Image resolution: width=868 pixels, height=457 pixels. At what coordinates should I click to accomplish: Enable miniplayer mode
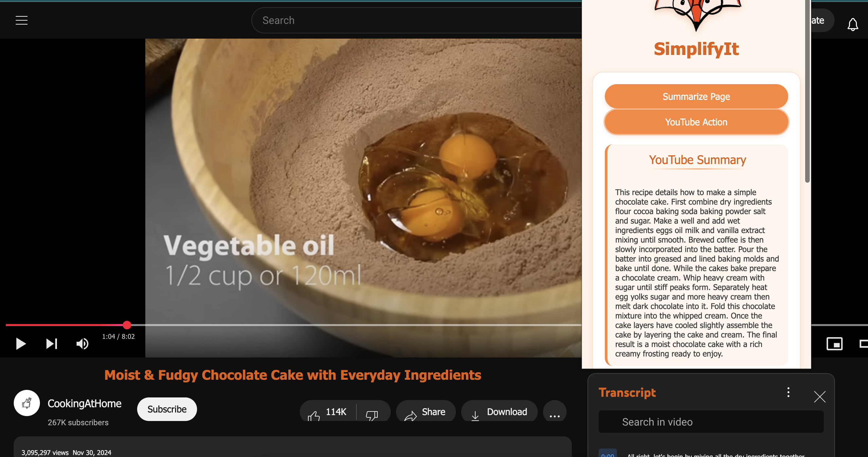(x=834, y=344)
